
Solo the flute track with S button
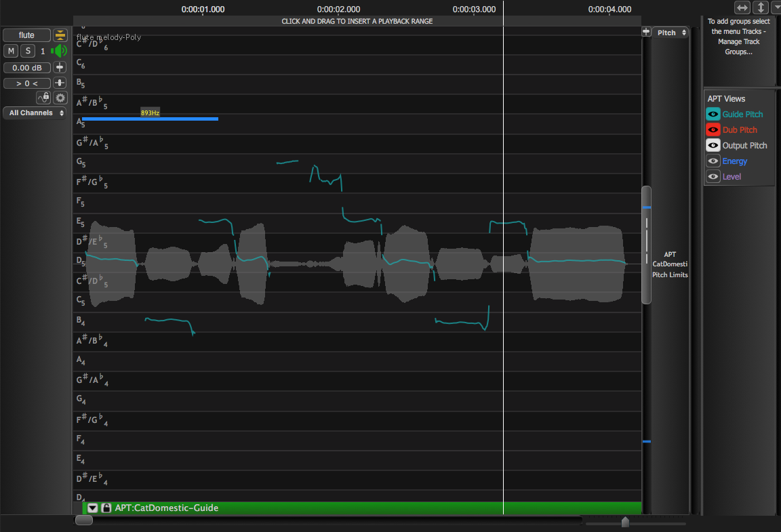click(28, 51)
